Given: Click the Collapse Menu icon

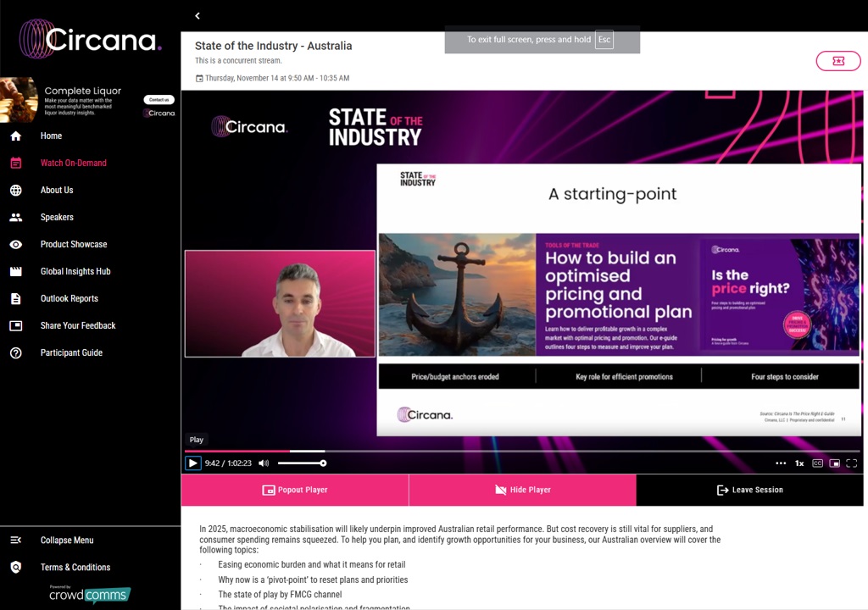Looking at the screenshot, I should 16,540.
